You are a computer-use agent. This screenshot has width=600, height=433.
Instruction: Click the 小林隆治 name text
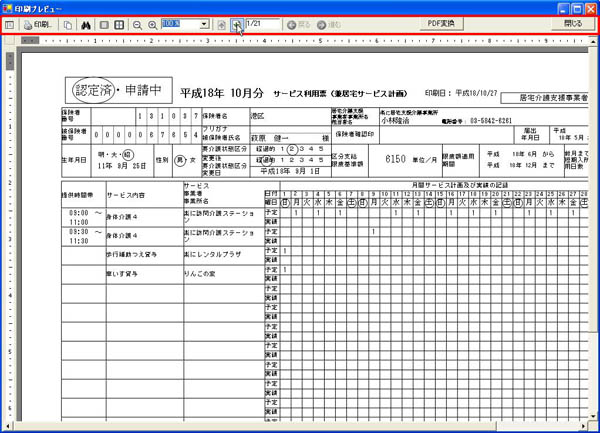[x=395, y=120]
